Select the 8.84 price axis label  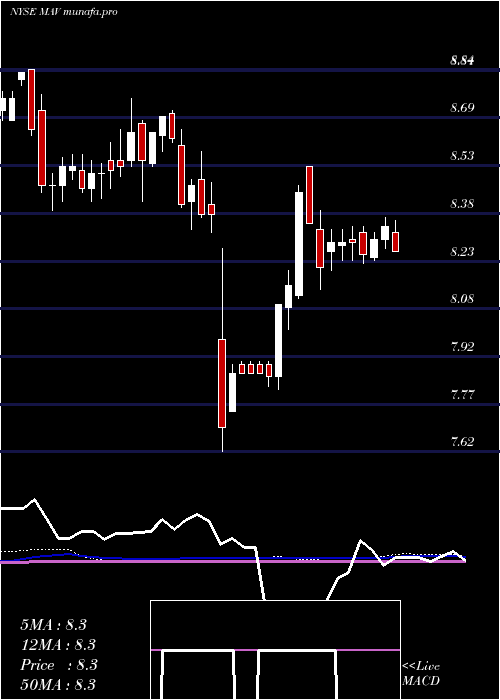(462, 60)
